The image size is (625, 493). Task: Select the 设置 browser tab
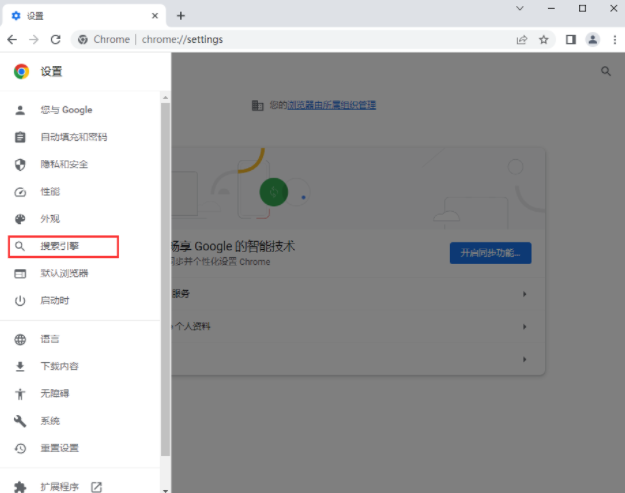click(x=84, y=16)
